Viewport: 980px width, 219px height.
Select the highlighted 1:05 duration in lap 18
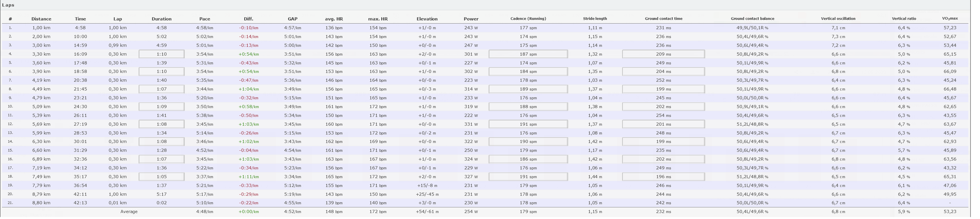click(x=162, y=177)
